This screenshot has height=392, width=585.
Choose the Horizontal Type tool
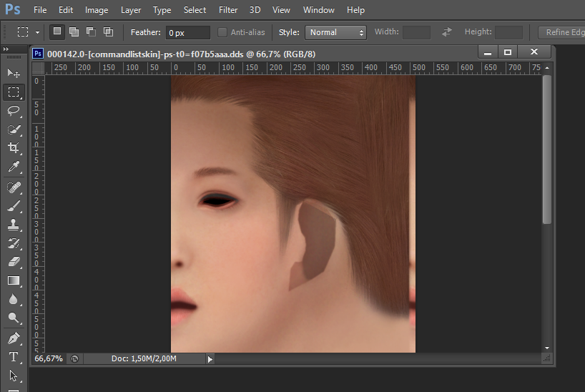[x=14, y=357]
